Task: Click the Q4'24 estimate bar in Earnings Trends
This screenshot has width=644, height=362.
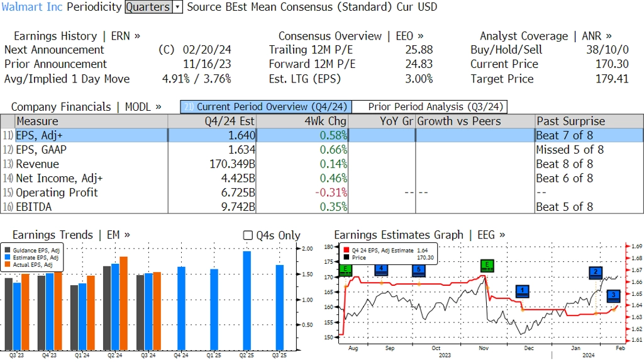Action: tap(181, 308)
